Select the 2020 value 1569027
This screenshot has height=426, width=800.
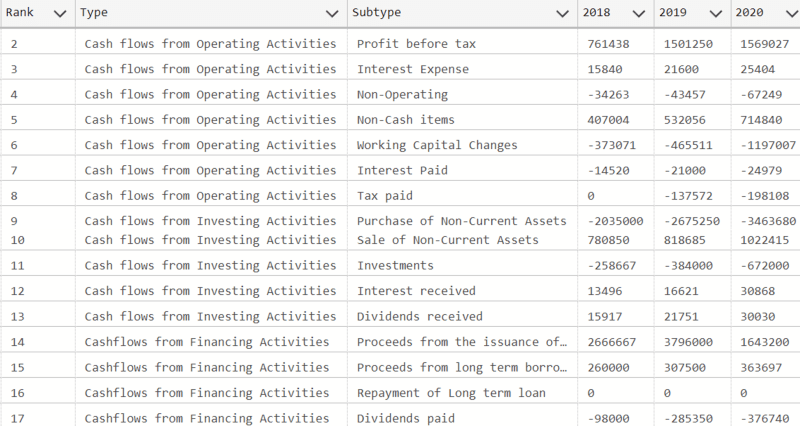[x=765, y=44]
